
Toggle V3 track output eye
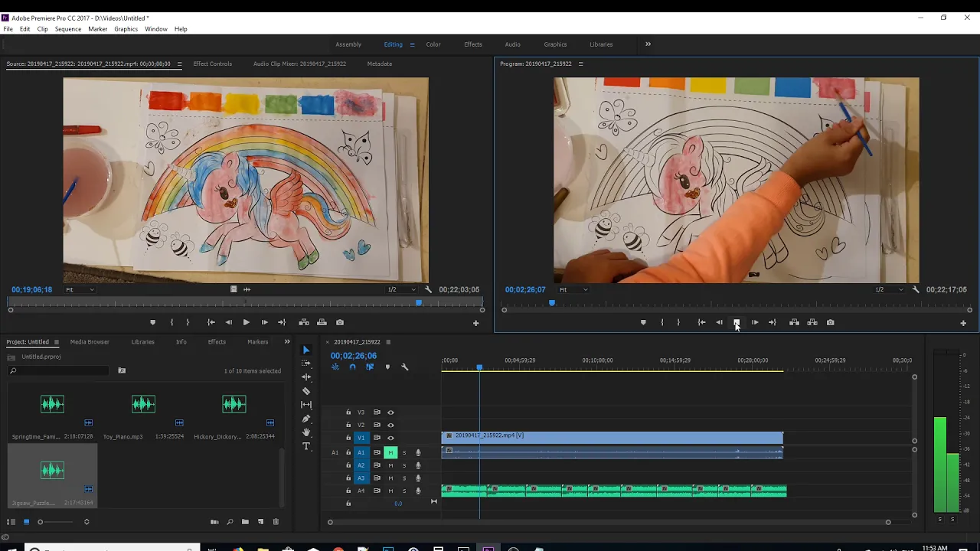coord(390,412)
